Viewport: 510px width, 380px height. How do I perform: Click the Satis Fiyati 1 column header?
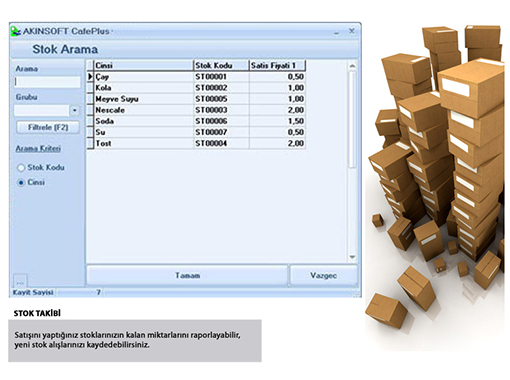(x=277, y=65)
